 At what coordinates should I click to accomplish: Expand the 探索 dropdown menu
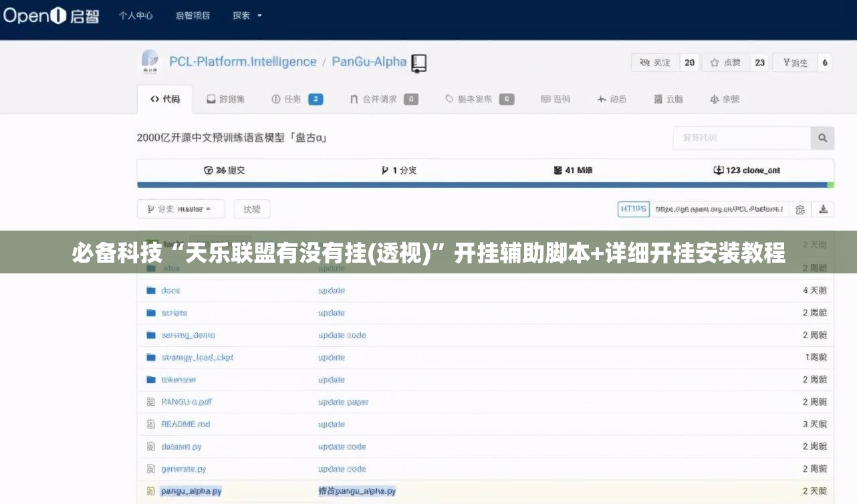247,15
